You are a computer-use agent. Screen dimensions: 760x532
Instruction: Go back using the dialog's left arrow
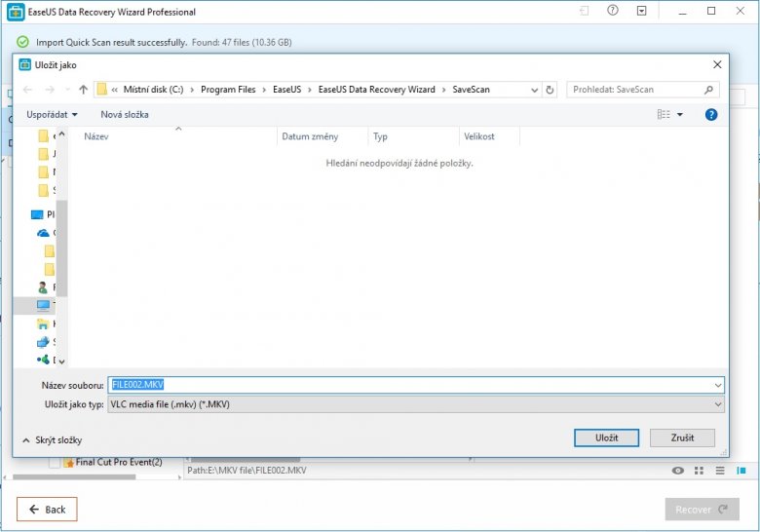(27, 90)
